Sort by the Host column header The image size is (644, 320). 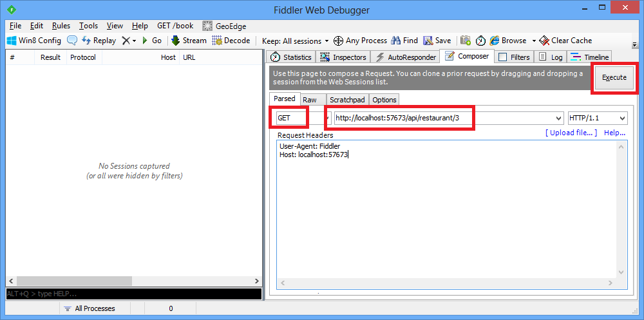(x=140, y=57)
